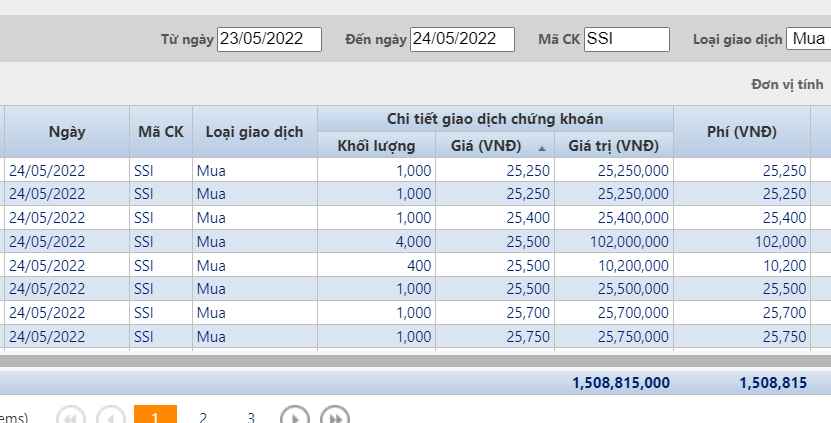
Task: Select total fee 1,508,815 in footer
Action: tap(774, 383)
